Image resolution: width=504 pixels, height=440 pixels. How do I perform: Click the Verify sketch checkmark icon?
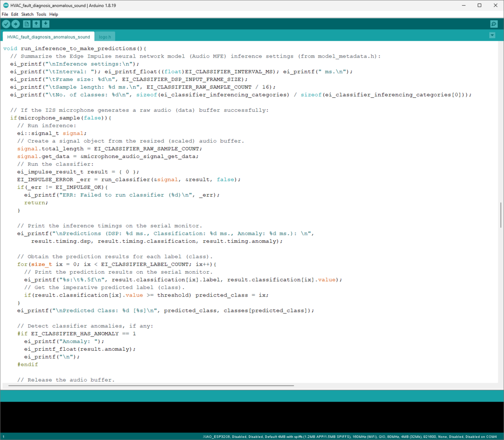click(6, 24)
